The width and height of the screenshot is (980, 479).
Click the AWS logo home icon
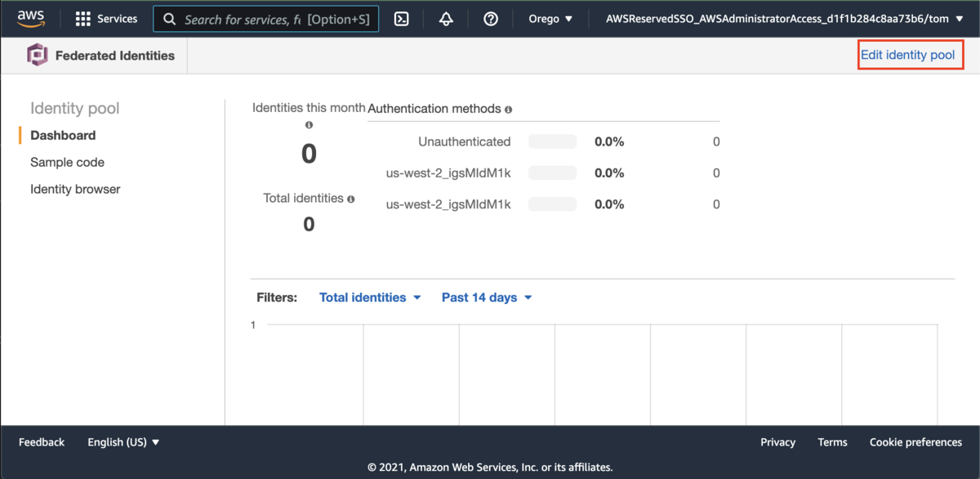click(31, 18)
